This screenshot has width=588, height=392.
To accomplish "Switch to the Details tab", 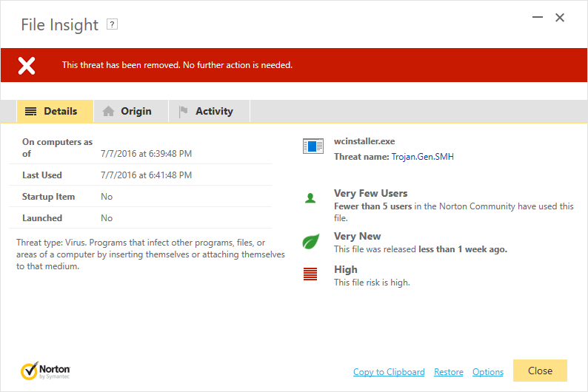I will pyautogui.click(x=55, y=112).
